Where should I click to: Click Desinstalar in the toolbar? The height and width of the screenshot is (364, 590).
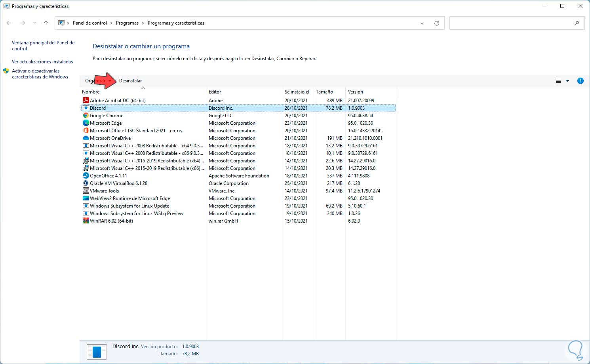(x=130, y=81)
